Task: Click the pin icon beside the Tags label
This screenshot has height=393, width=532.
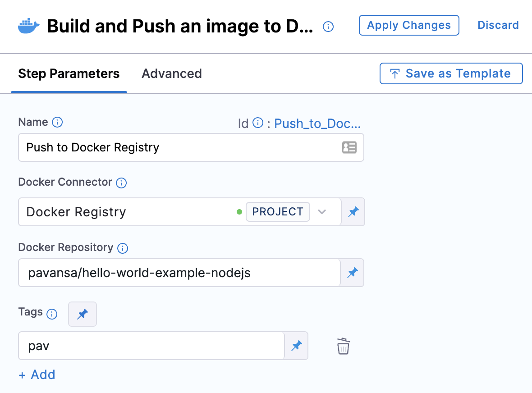Action: click(82, 314)
